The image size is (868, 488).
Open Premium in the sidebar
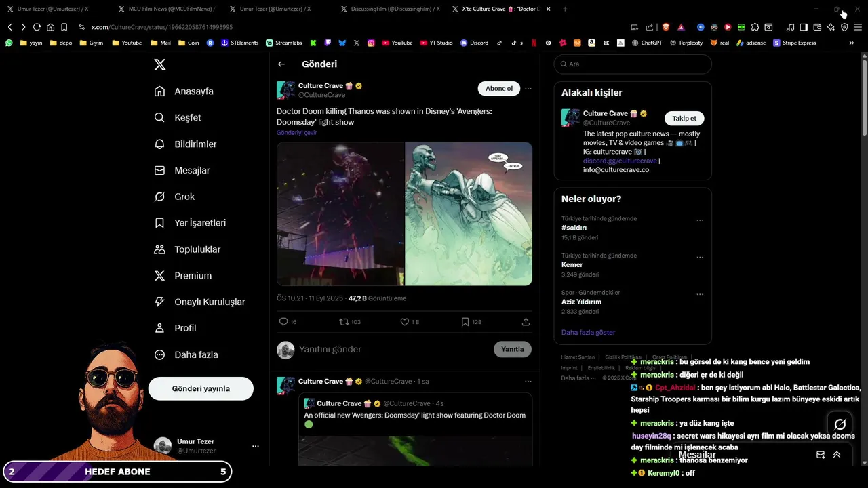[182, 276]
